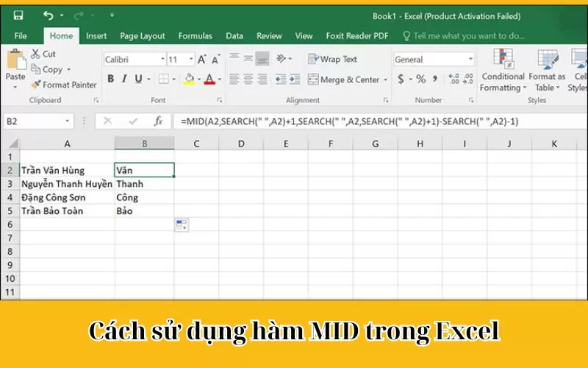Viewport: 588px width, 368px height.
Task: Click Merge & Center
Action: (344, 79)
